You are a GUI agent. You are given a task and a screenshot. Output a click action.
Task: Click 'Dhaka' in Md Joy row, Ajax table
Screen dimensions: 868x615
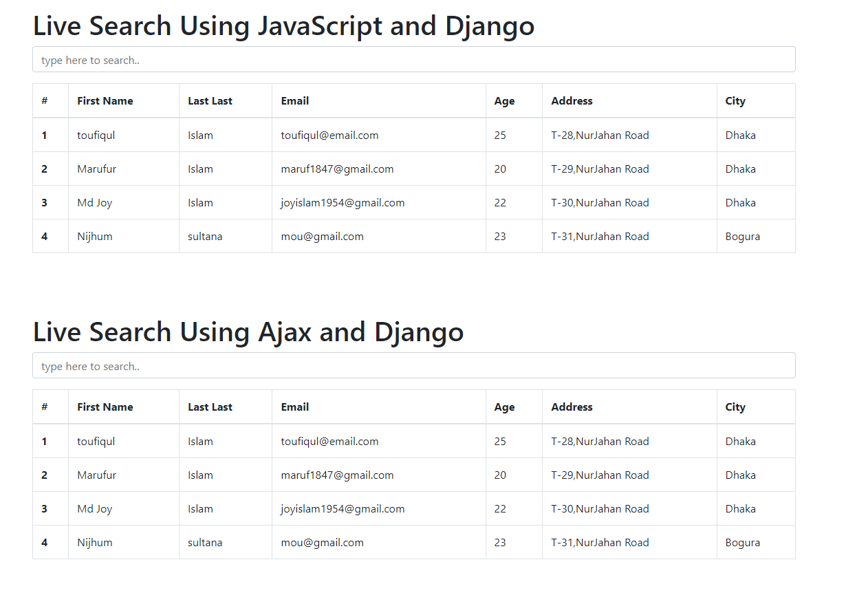pos(740,508)
